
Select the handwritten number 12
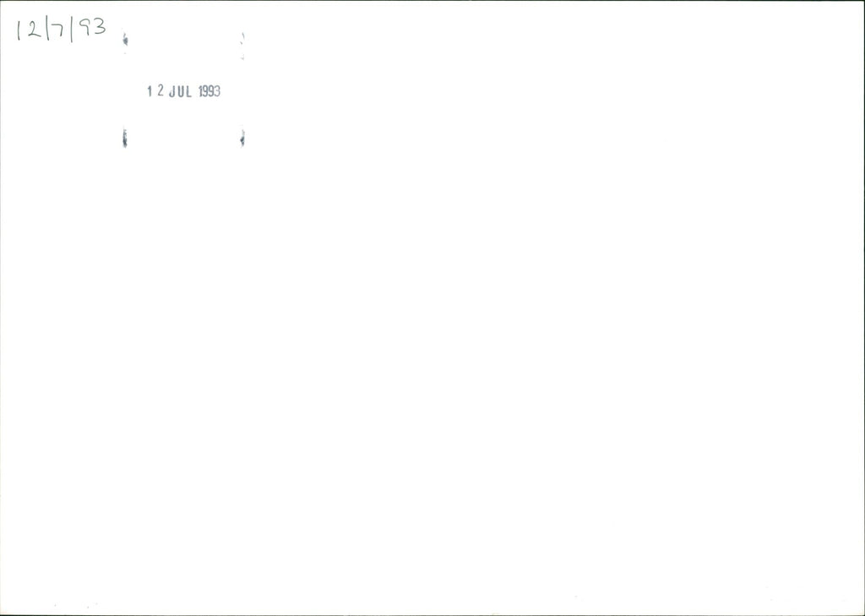tap(30, 30)
